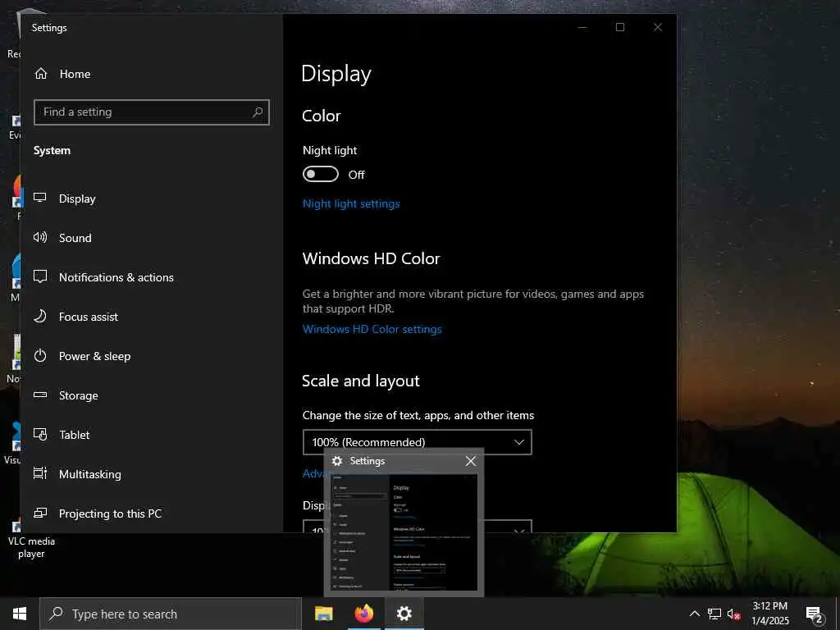
Task: Select the Settings window preview thumbnail
Action: tap(404, 532)
